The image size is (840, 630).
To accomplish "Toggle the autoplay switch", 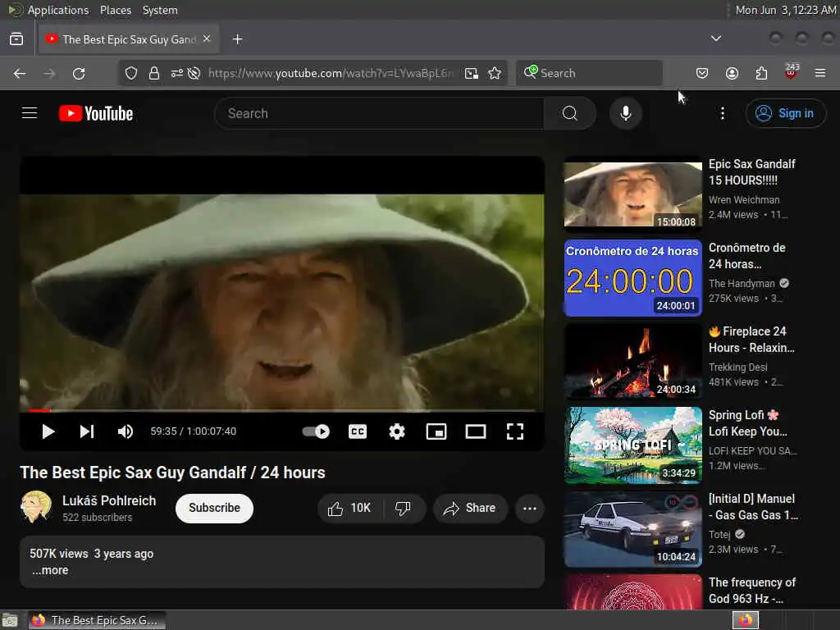I will (316, 431).
